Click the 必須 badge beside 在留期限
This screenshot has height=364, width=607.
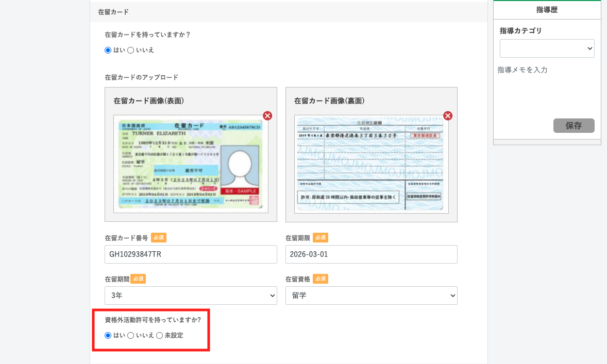coord(321,237)
